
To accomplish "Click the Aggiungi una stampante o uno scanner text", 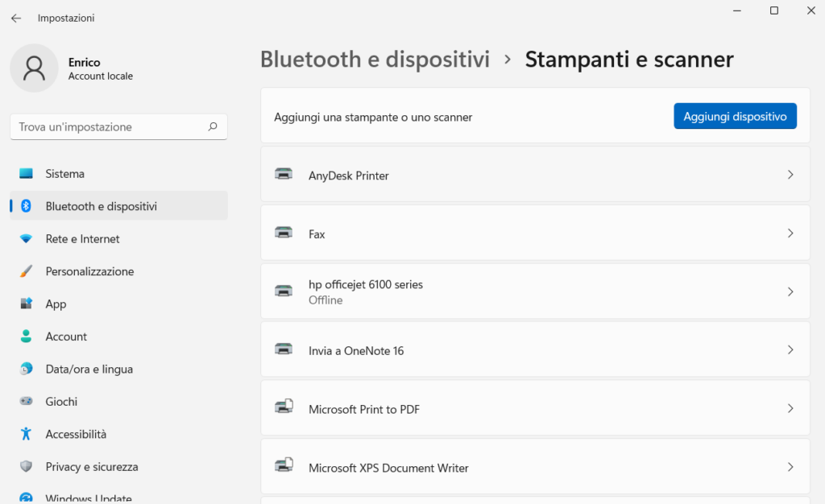I will pos(373,118).
